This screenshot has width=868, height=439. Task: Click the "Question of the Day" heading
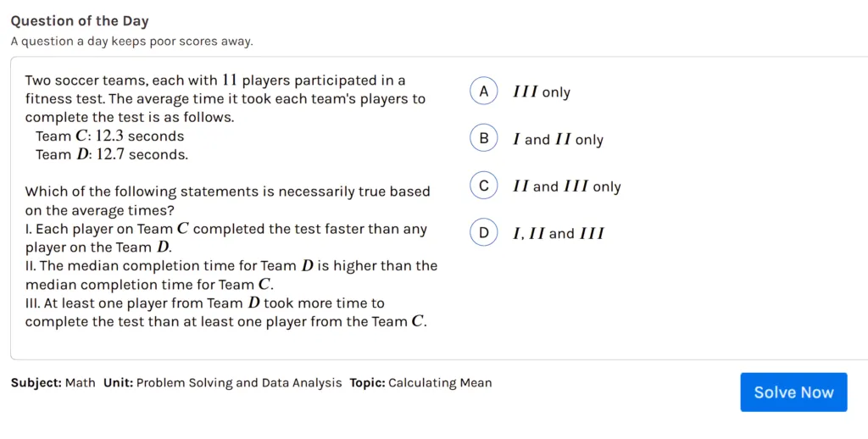click(x=80, y=21)
